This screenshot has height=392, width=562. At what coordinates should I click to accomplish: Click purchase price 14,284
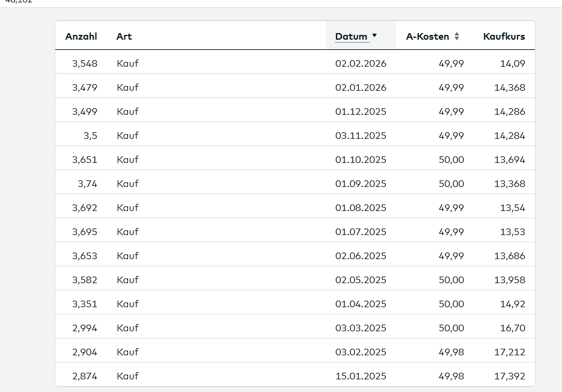point(510,135)
